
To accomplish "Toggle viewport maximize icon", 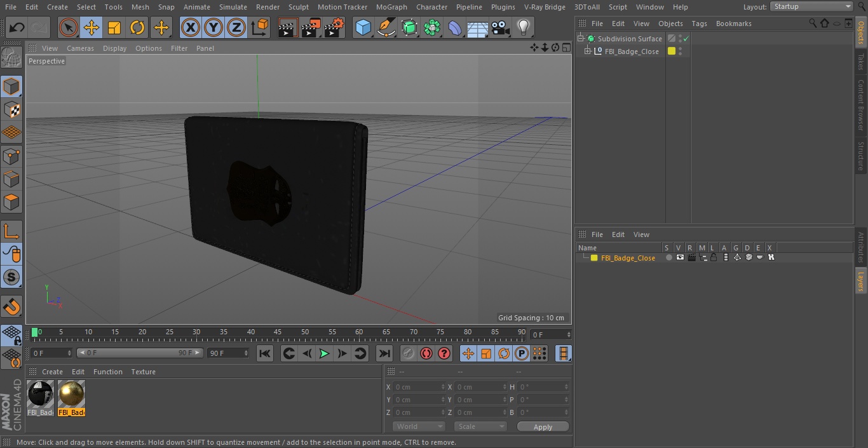I will point(566,48).
